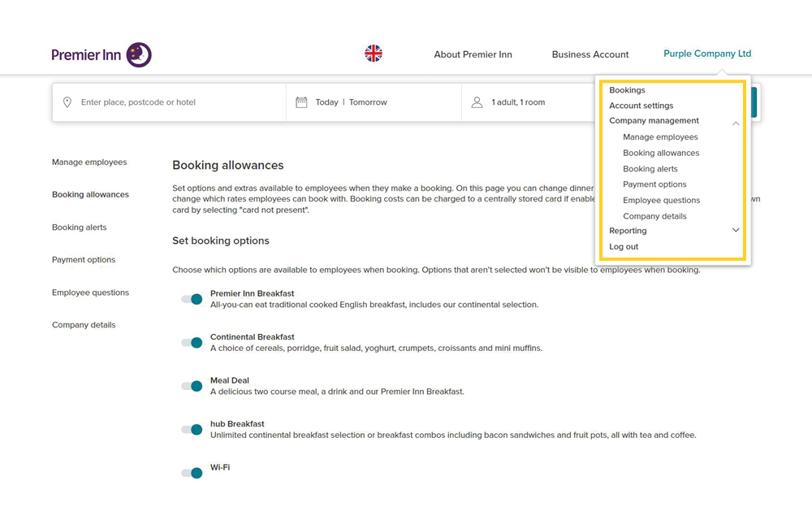
Task: Click the Set booking options heading
Action: pos(221,240)
